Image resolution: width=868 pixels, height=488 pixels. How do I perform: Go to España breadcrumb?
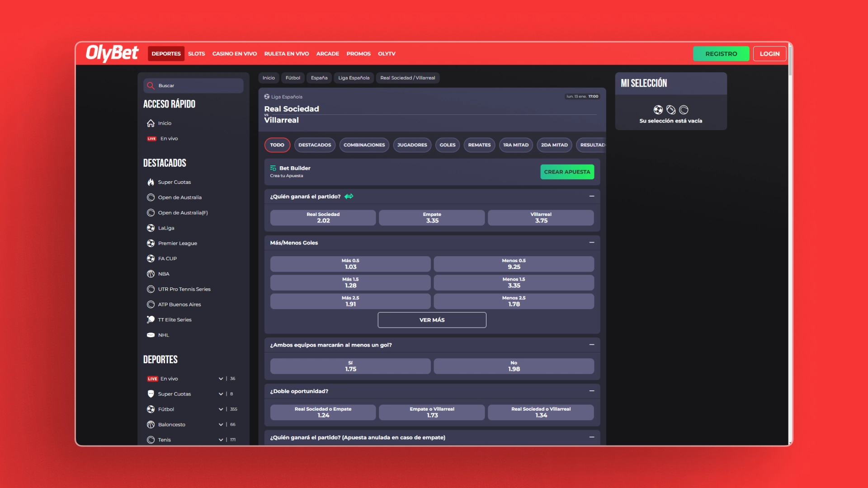click(319, 78)
